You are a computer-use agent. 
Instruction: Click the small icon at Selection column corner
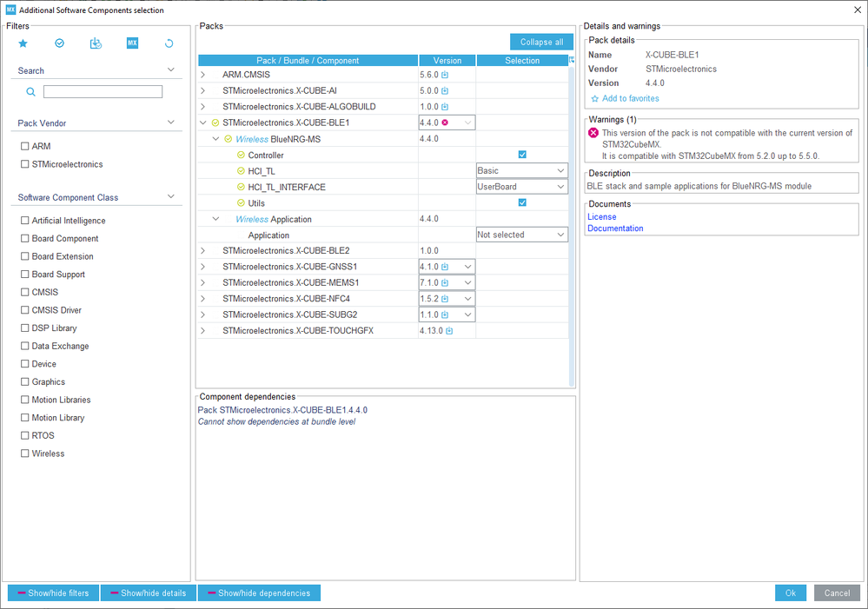coord(572,60)
